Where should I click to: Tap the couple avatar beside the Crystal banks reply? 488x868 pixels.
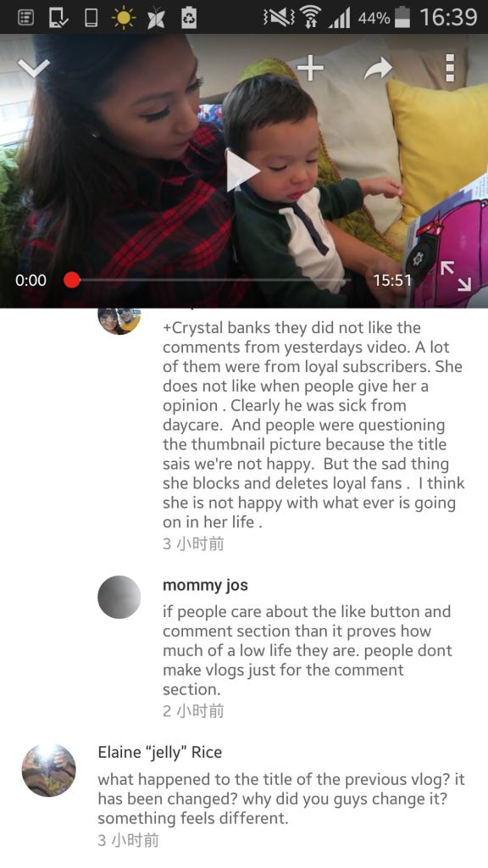pos(119,320)
